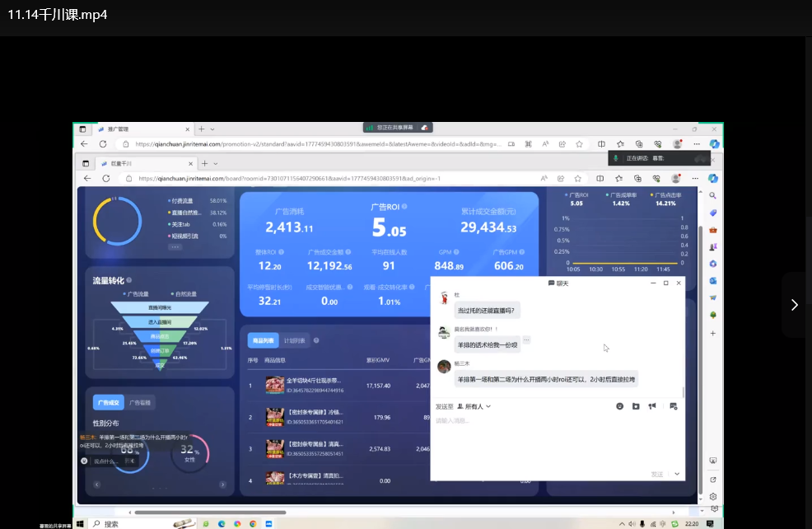The image size is (812, 529).
Task: Click the chat message input field
Action: point(557,440)
